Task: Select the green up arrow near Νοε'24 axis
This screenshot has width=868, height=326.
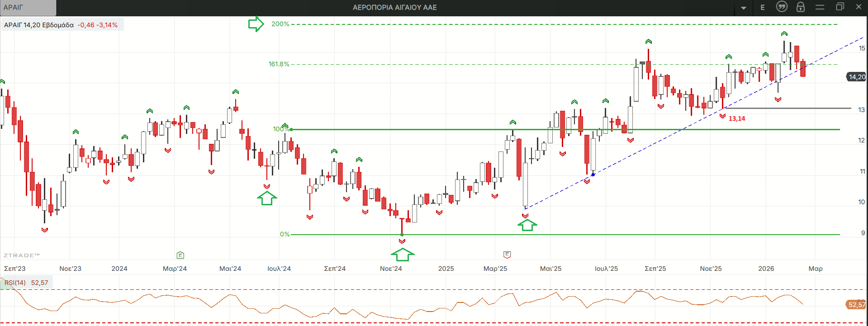Action: tap(402, 255)
